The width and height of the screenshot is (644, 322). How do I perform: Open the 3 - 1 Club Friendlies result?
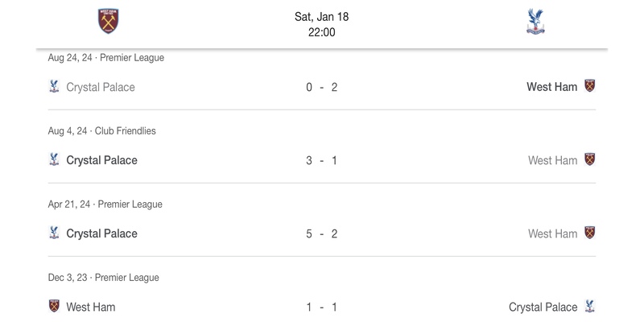[x=321, y=160]
